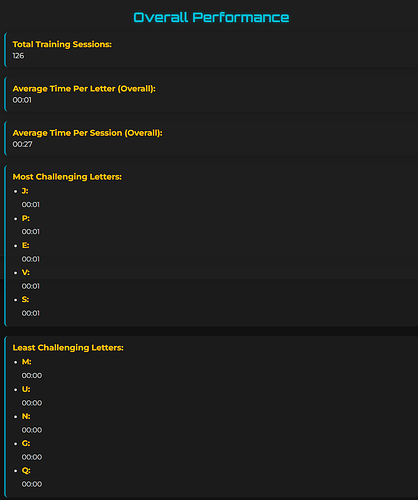Viewport: 418px width, 500px height.
Task: Click the 126 sessions value
Action: point(18,56)
